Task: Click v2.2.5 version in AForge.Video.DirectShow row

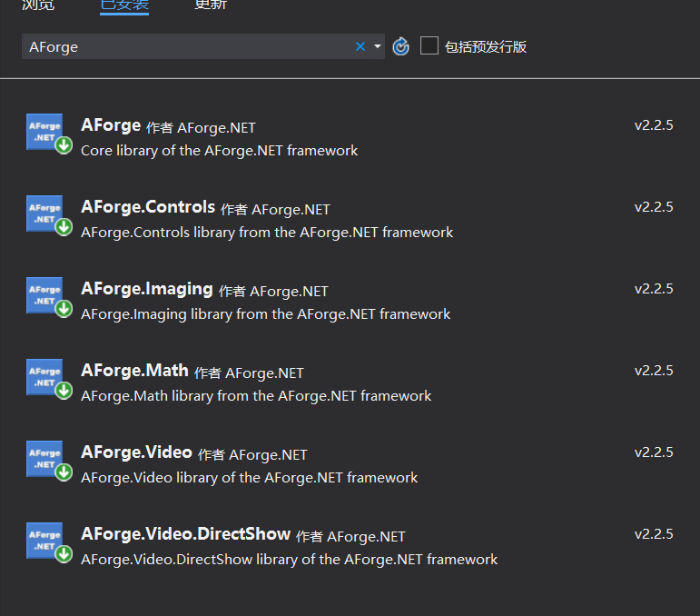Action: tap(654, 534)
